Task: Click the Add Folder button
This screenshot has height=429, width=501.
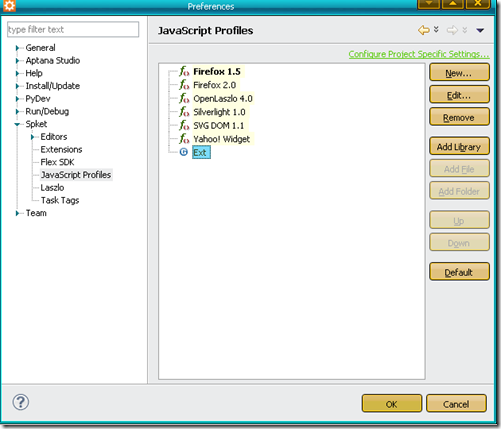Action: pyautogui.click(x=459, y=191)
